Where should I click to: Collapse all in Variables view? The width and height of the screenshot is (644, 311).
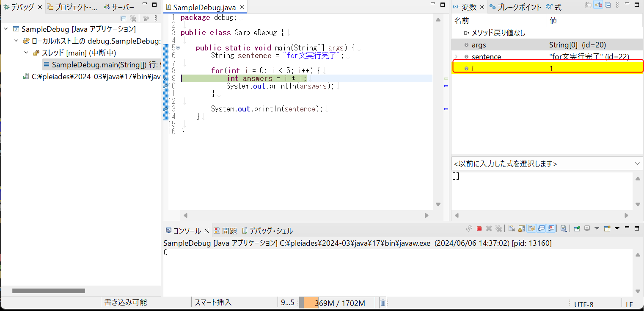coord(608,5)
